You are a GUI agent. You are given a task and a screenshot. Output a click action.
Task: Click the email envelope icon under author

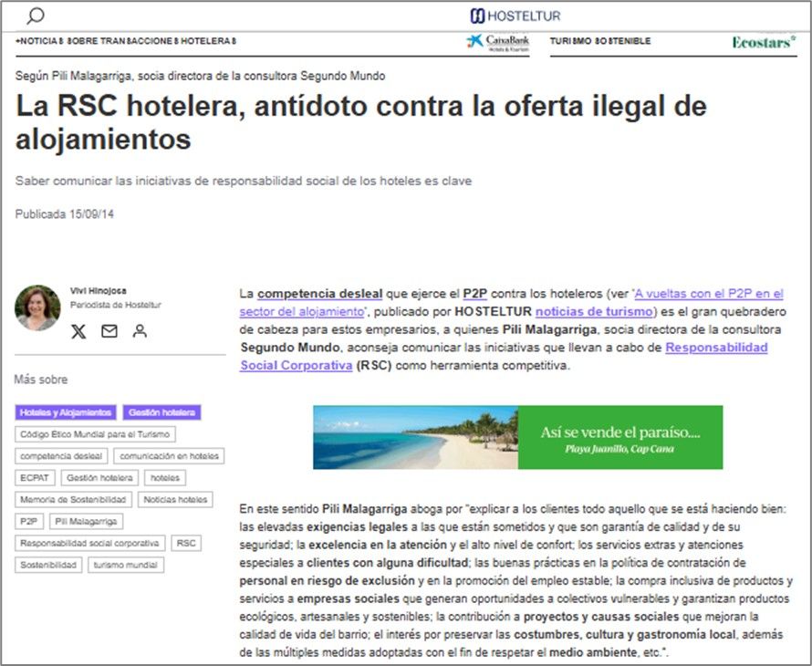109,331
